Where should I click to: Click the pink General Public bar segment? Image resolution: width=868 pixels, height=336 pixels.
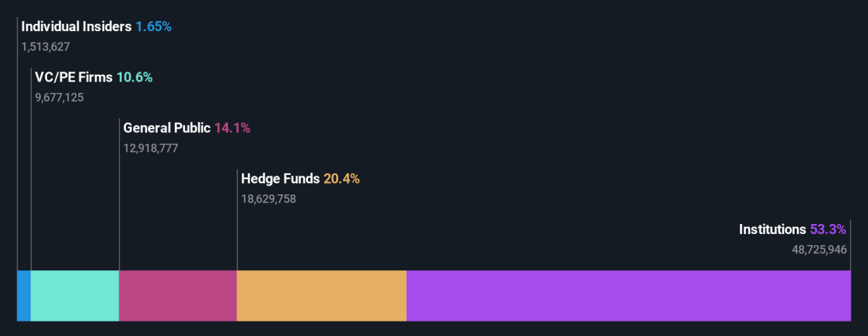click(x=178, y=296)
